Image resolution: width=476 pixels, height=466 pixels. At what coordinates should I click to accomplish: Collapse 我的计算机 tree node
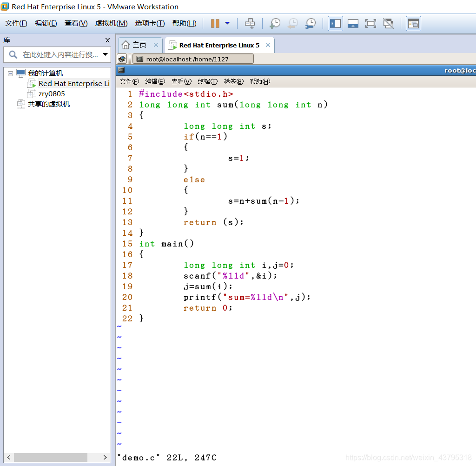[10, 73]
